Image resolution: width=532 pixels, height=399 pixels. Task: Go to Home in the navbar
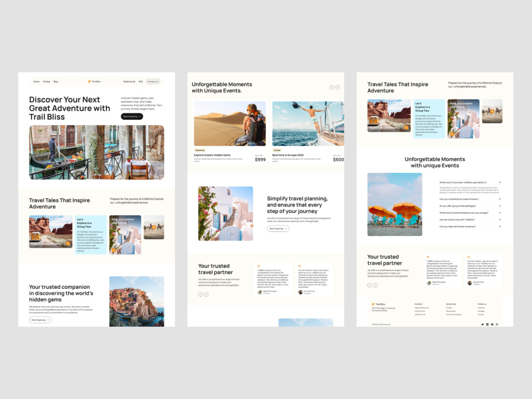coord(36,81)
